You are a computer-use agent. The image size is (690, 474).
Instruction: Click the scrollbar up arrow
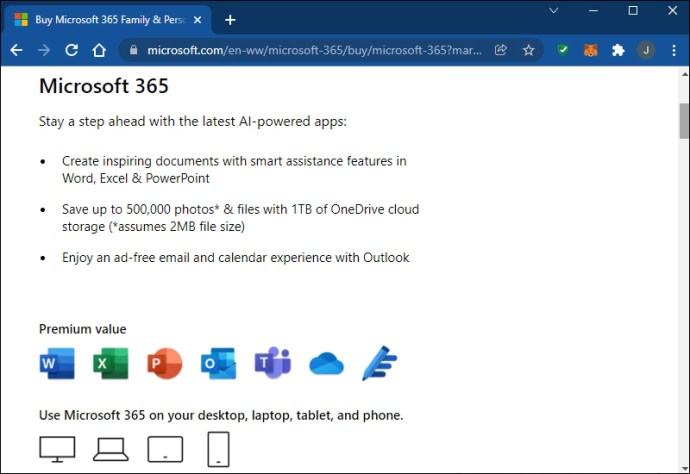[684, 74]
